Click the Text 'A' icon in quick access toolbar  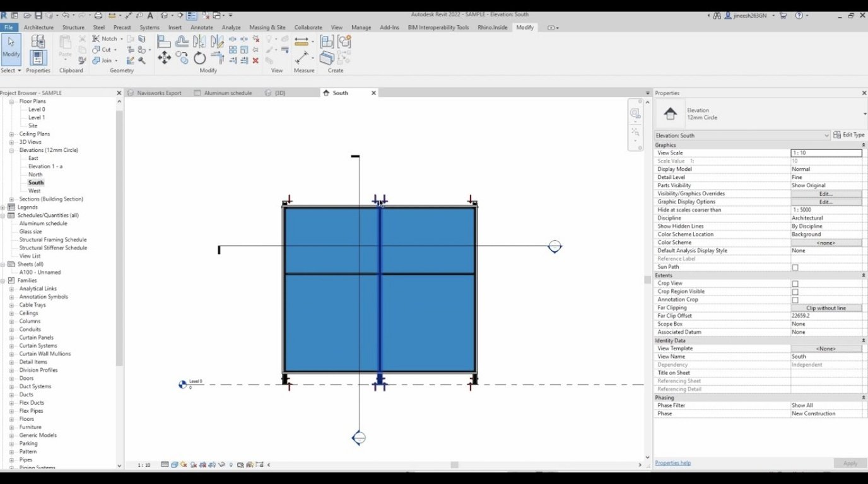click(x=150, y=15)
